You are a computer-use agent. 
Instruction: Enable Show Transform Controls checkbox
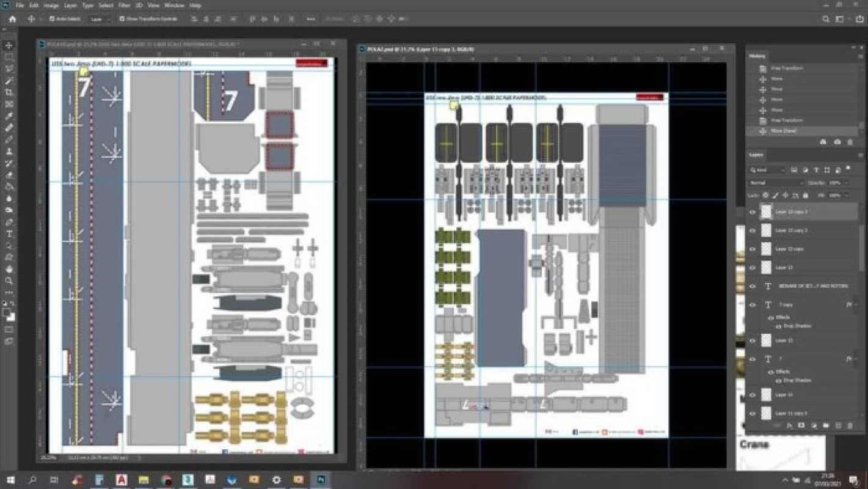122,19
